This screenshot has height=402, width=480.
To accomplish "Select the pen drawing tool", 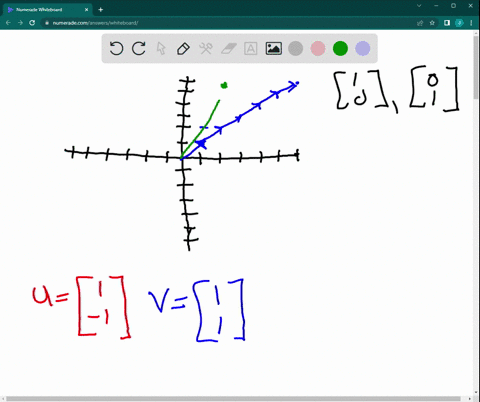I will (183, 49).
